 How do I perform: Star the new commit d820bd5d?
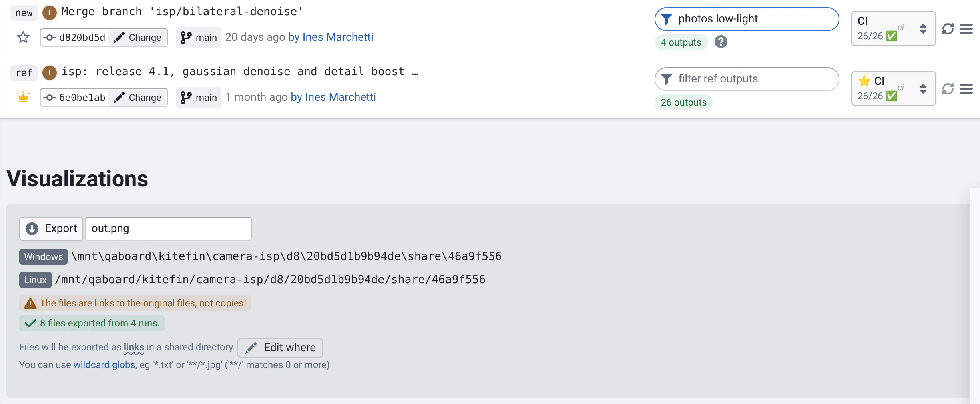point(23,37)
